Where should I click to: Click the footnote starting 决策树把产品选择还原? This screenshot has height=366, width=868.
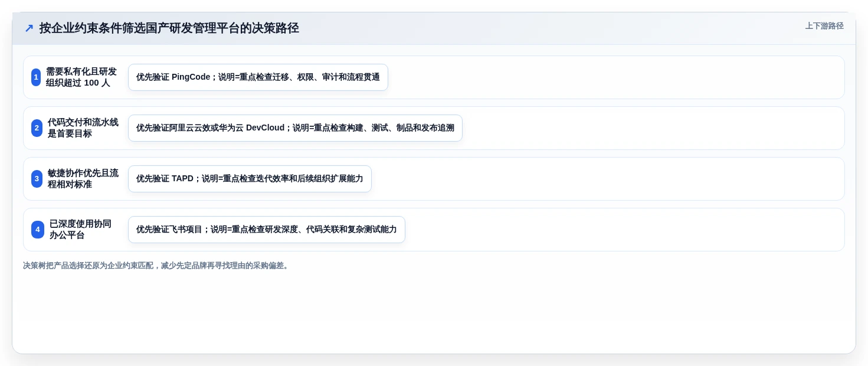157,266
